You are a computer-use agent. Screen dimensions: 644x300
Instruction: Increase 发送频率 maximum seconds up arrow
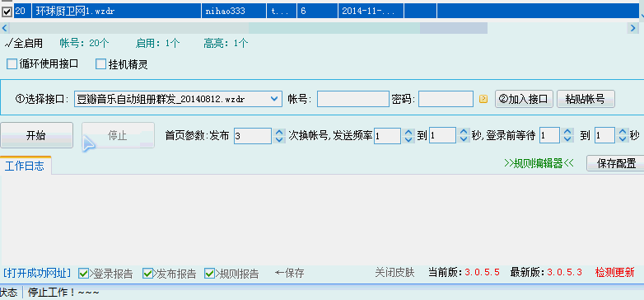coord(464,133)
